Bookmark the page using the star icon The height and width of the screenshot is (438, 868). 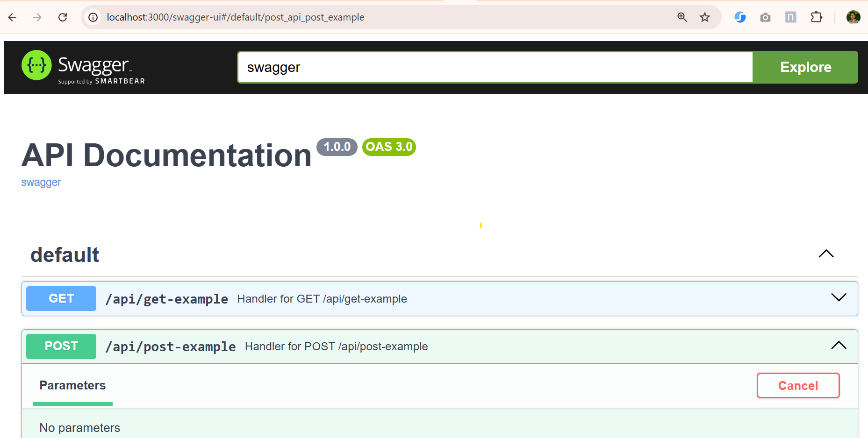(704, 17)
